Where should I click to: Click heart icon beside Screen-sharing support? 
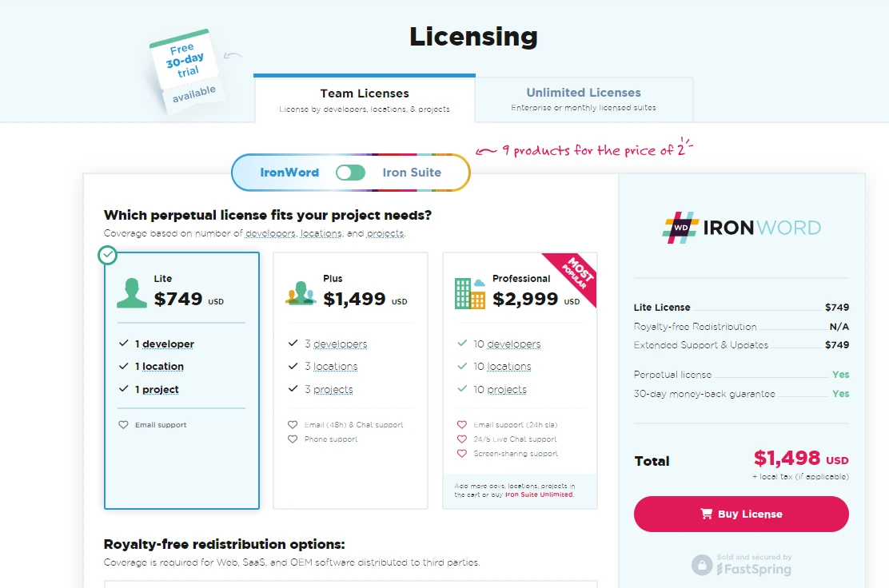click(461, 454)
